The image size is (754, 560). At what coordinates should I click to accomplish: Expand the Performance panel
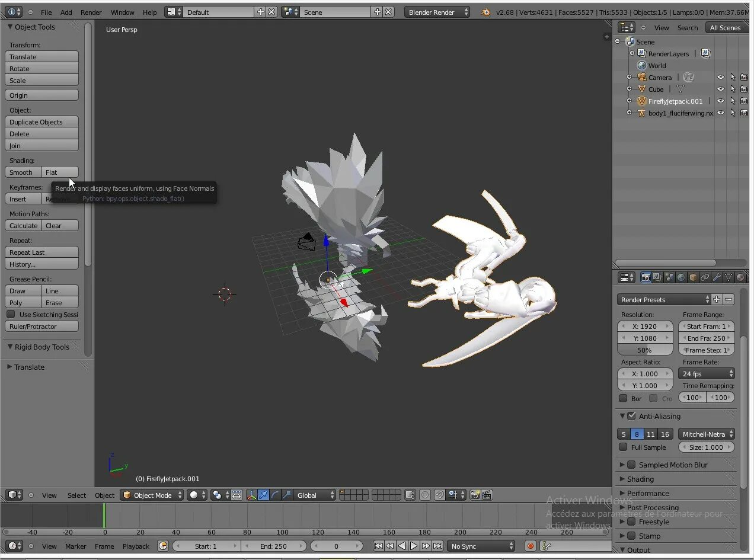[648, 493]
